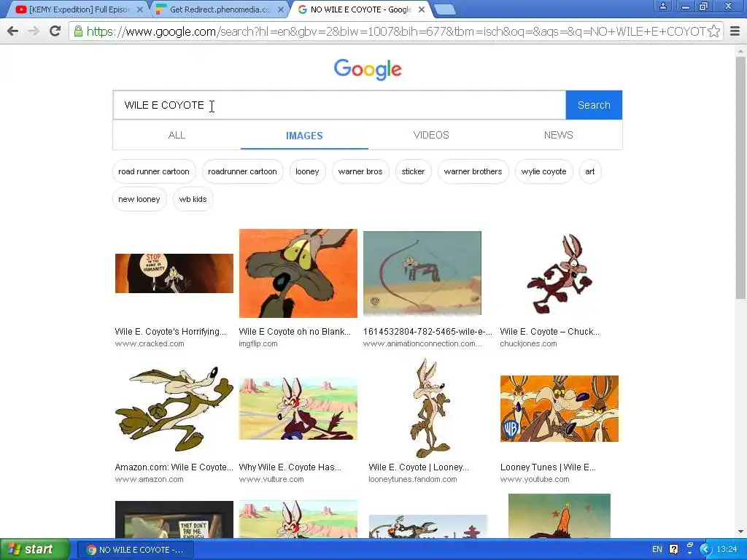Filter by road runner cartoon chip
Screen dimensions: 747x560
[x=154, y=171]
